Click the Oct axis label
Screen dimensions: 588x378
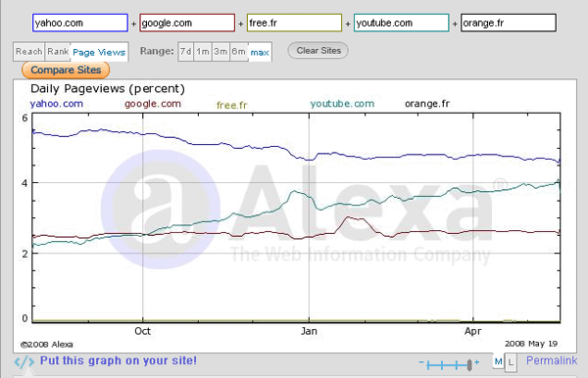[142, 331]
